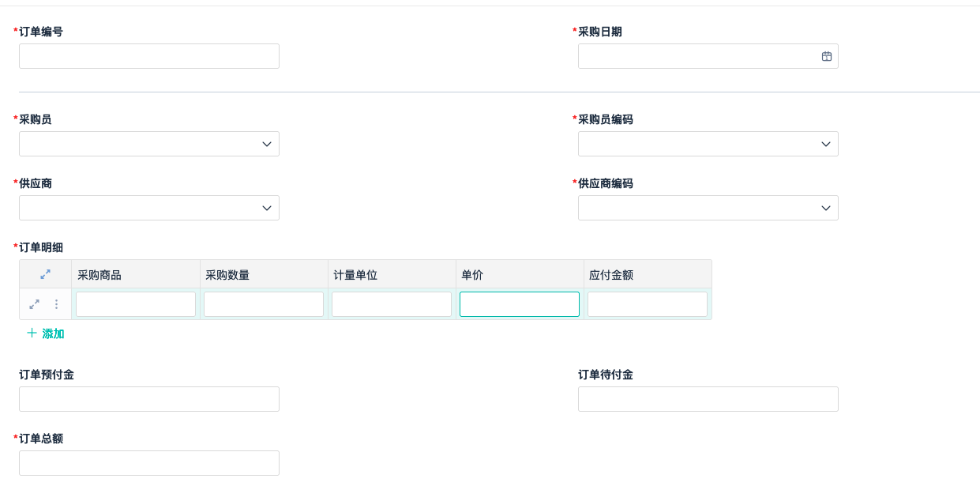Click the 订单预付金 input field
This screenshot has height=501, width=980.
148,399
